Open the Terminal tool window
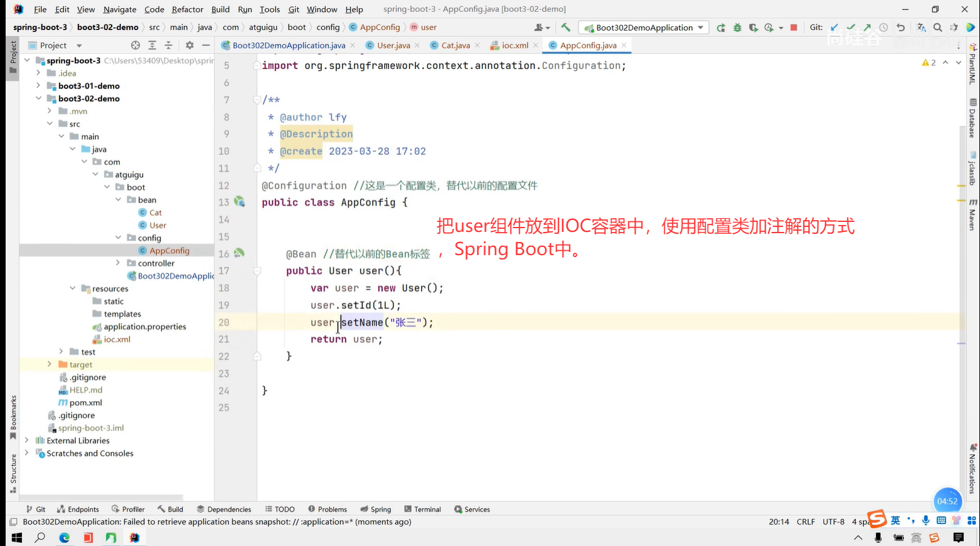 pyautogui.click(x=422, y=509)
